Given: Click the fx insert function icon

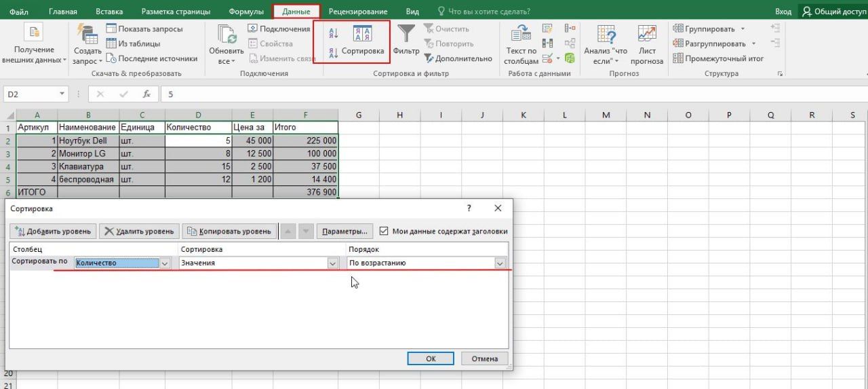Looking at the screenshot, I should [146, 94].
